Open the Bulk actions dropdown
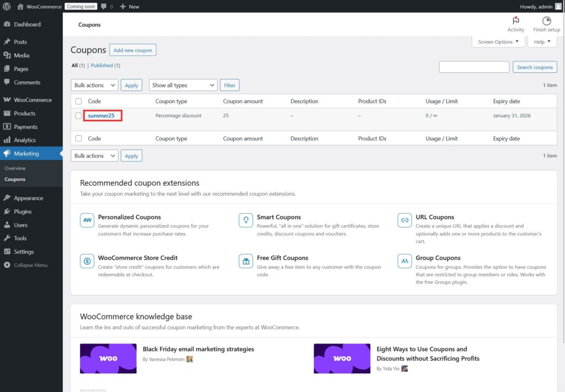This screenshot has height=392, width=565. 94,85
